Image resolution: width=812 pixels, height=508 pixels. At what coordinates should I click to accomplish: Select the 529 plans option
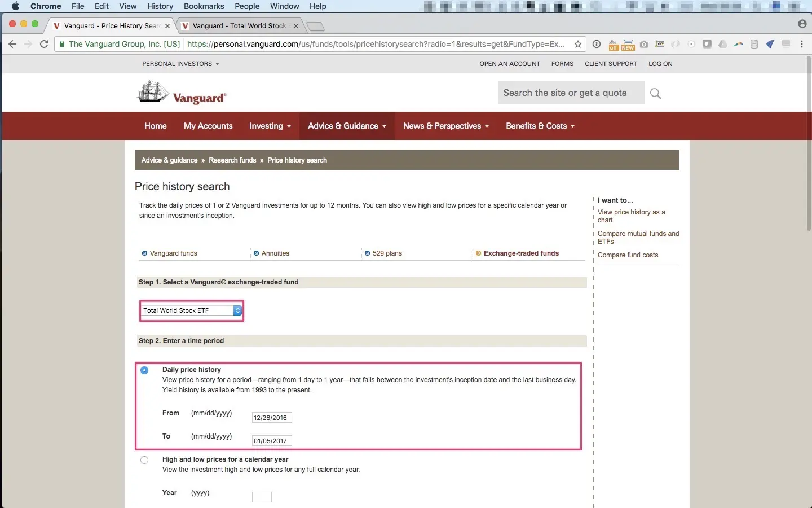383,253
